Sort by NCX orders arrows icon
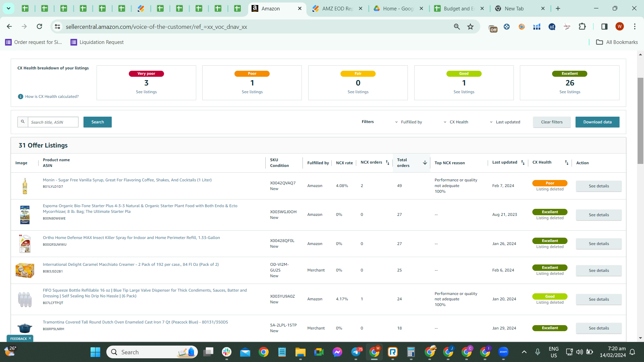 387,163
